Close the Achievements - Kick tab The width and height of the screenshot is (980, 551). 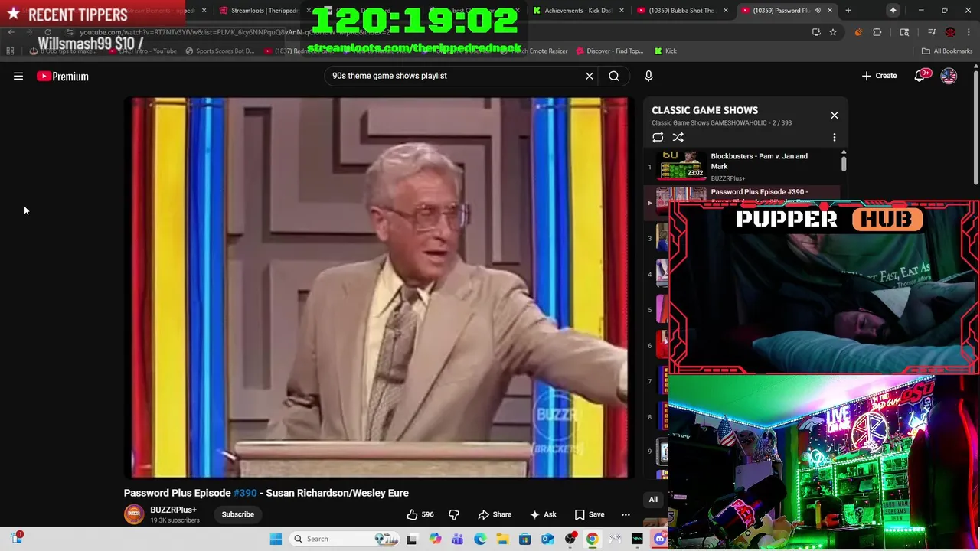coord(622,11)
